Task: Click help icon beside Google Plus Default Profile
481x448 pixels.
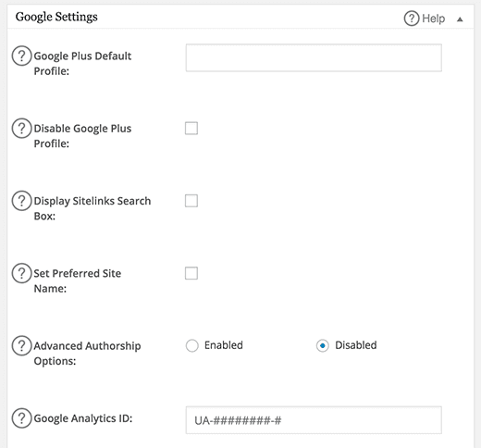Action: point(21,56)
